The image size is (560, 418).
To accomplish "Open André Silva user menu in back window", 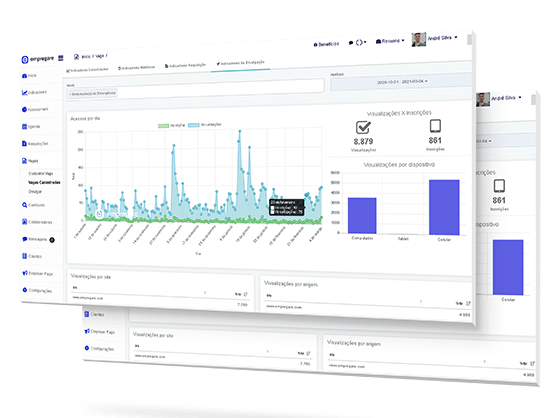I will [x=506, y=98].
